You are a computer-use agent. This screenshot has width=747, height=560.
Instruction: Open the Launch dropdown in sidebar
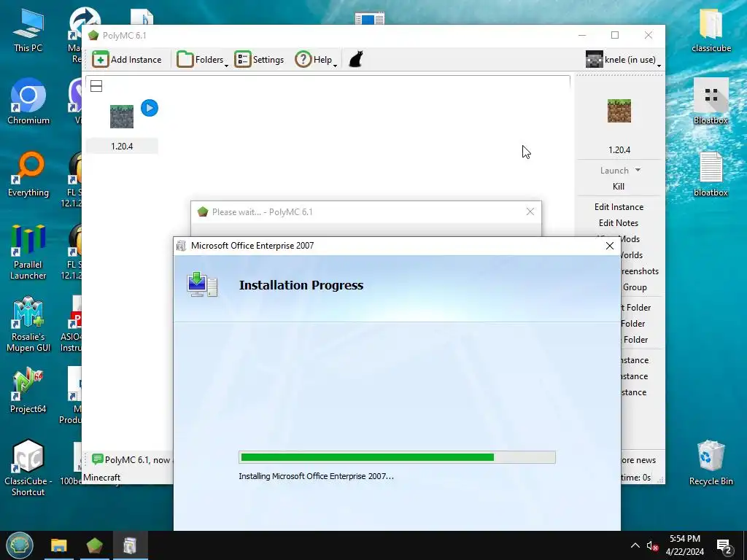click(638, 170)
